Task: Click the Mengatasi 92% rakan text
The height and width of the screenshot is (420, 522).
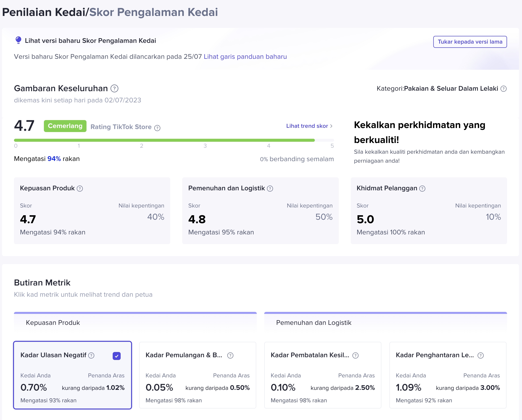Action: tap(424, 401)
